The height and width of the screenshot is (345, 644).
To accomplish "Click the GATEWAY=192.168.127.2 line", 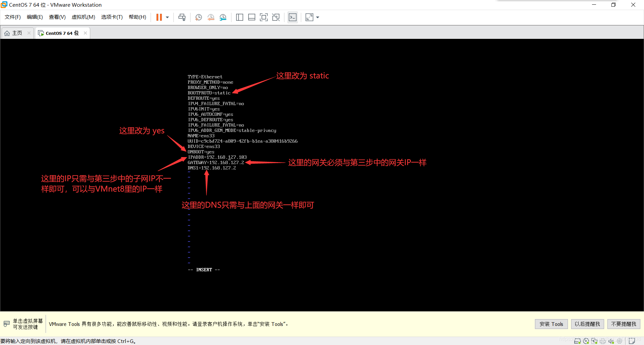I will coord(216,162).
